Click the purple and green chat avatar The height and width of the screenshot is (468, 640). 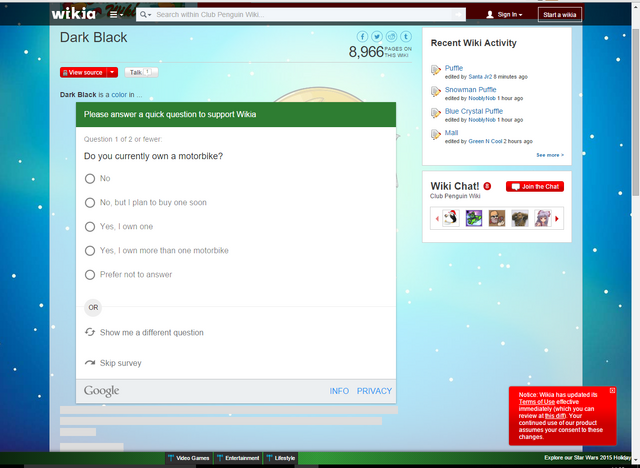pyautogui.click(x=474, y=218)
